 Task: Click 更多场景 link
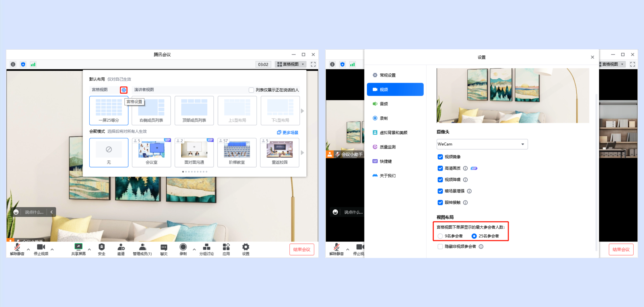click(288, 132)
